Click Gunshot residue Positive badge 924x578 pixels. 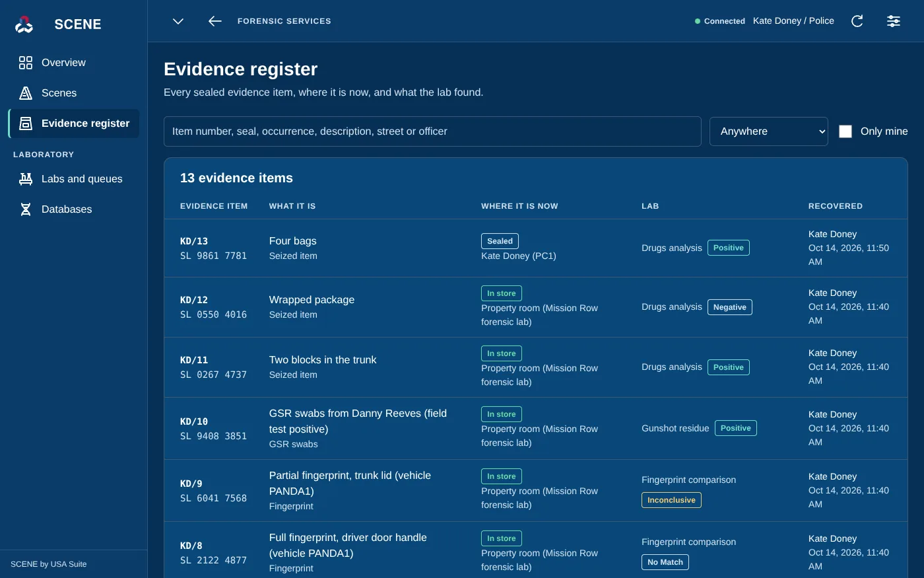point(736,428)
